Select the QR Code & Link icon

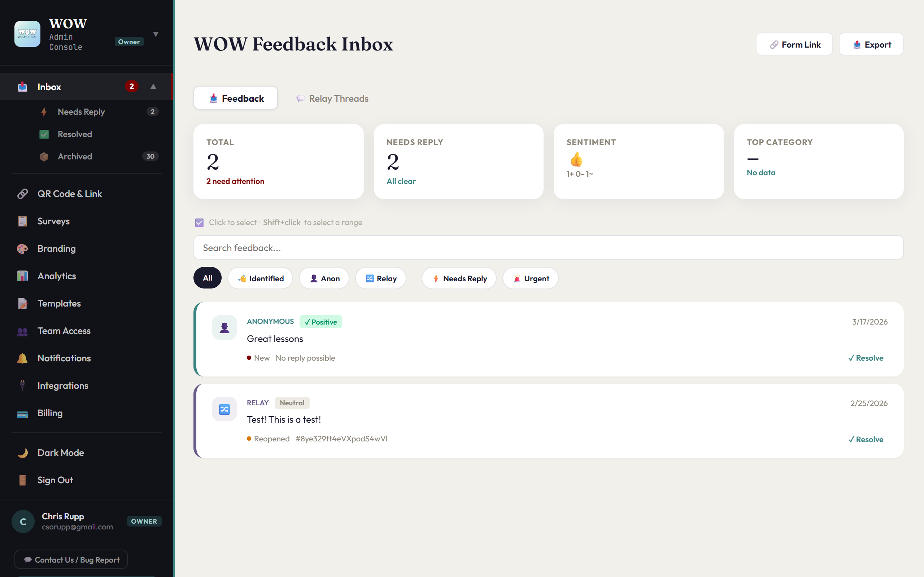(x=22, y=194)
